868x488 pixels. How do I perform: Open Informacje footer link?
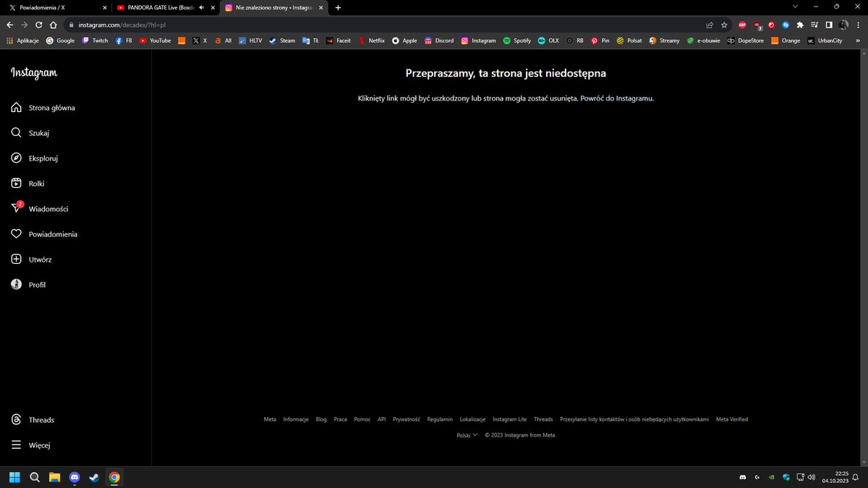click(x=296, y=419)
